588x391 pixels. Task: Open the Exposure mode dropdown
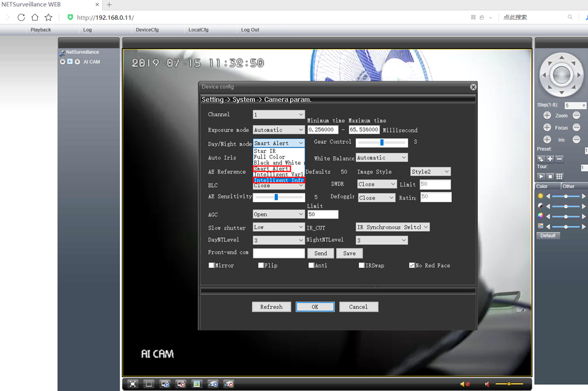pyautogui.click(x=279, y=130)
